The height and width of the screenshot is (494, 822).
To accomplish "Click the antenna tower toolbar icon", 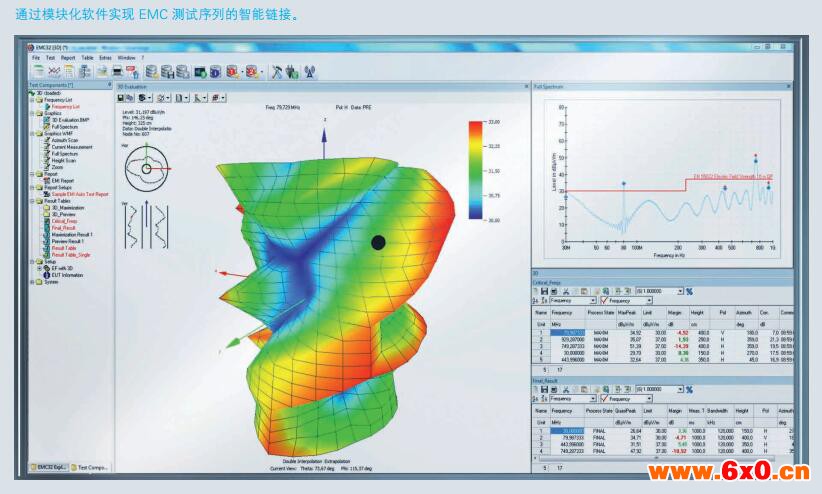I will [310, 72].
